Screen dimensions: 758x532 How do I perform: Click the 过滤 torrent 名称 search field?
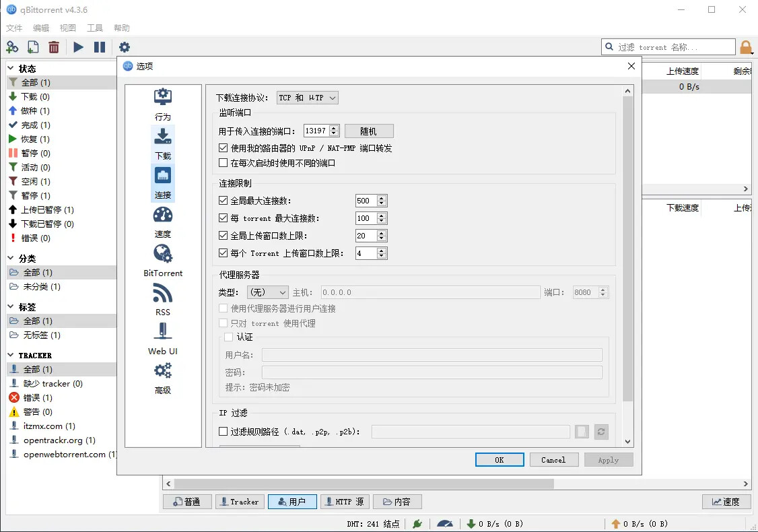[668, 47]
